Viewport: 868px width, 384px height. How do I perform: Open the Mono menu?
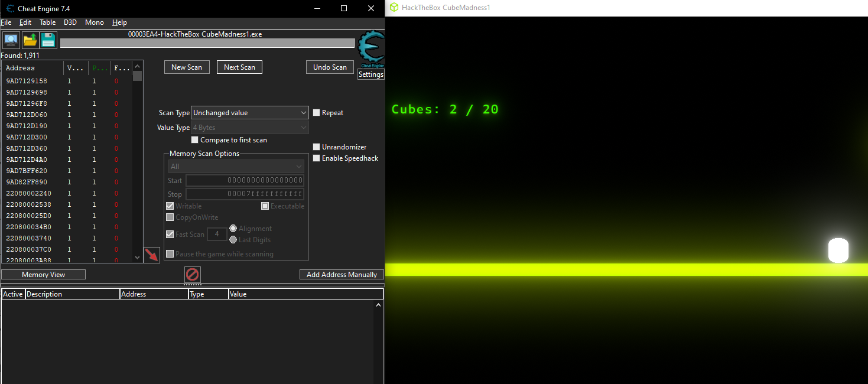click(x=95, y=22)
